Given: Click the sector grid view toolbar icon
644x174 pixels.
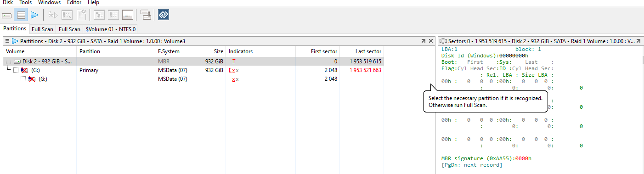Looking at the screenshot, I should pos(128,15).
